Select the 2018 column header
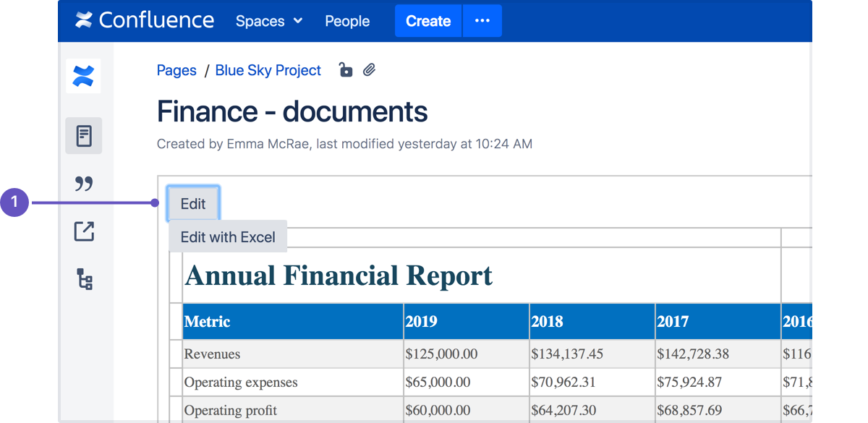 point(592,322)
